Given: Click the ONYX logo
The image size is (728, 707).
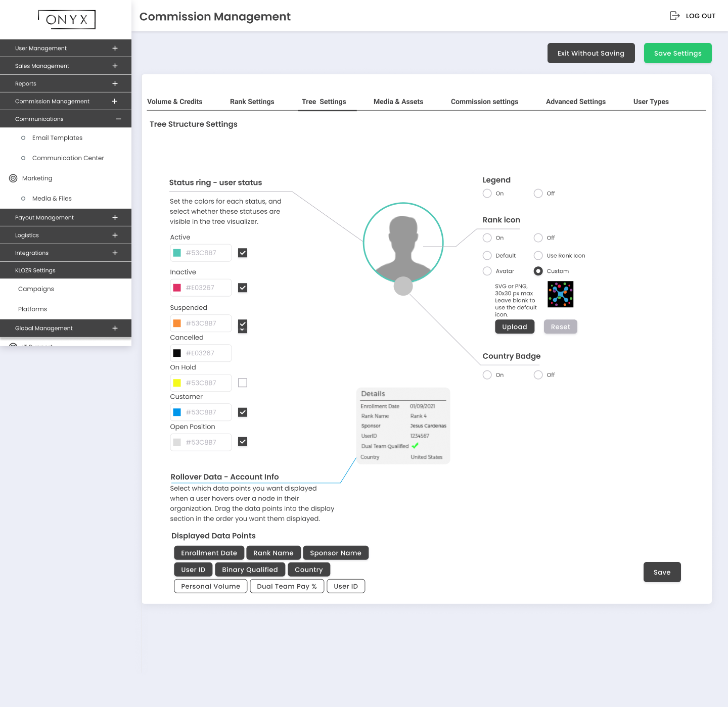Looking at the screenshot, I should pos(67,20).
